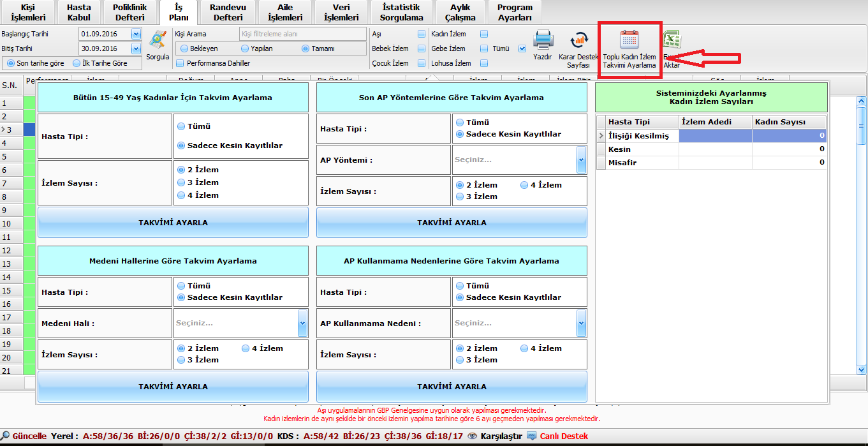
Task: Expand the Medeni Hali dropdown
Action: (x=302, y=323)
